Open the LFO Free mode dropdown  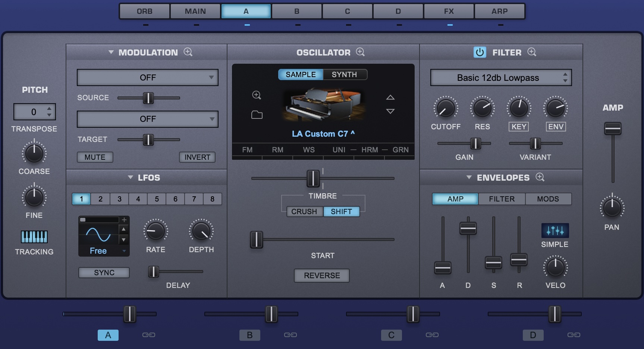[x=104, y=251]
